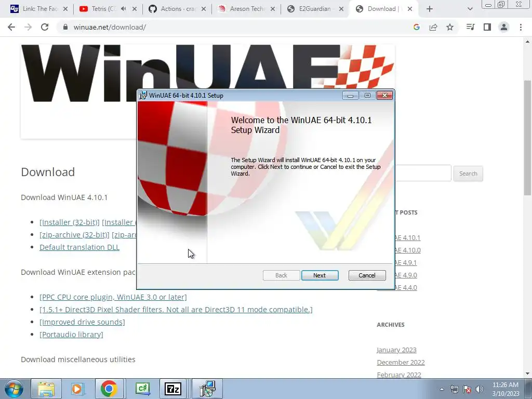Click the Google icon in the address bar
Viewport: 532px width, 399px height.
416,27
